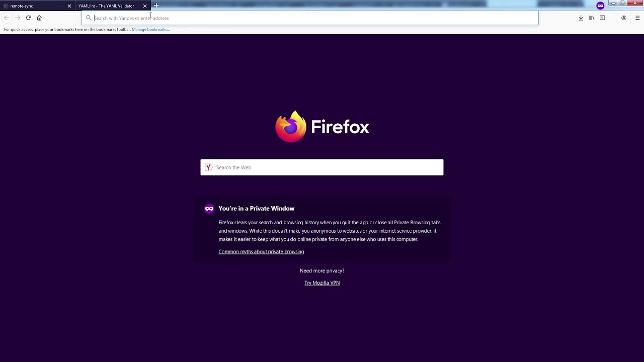Open the Library menu
This screenshot has width=644, height=362.
(592, 18)
